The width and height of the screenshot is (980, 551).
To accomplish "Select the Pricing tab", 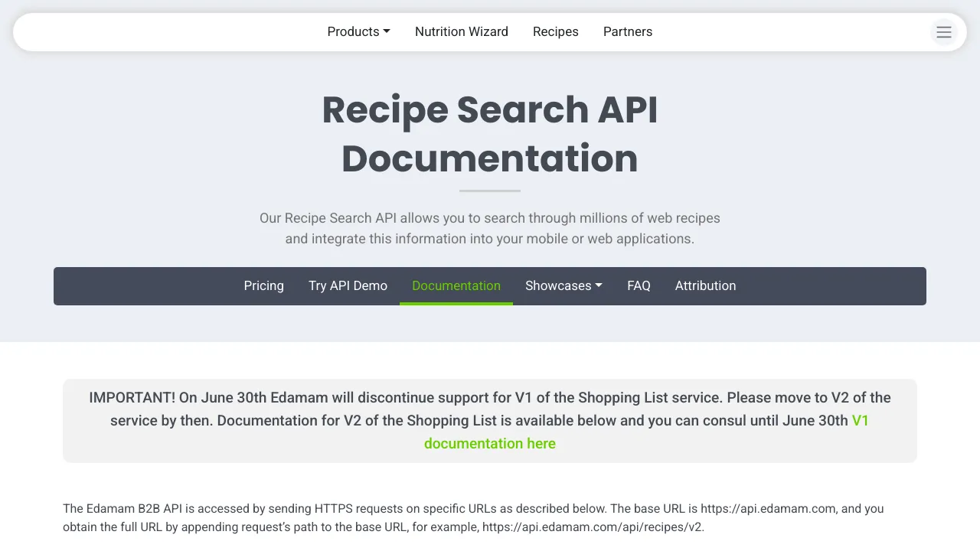I will coord(264,285).
